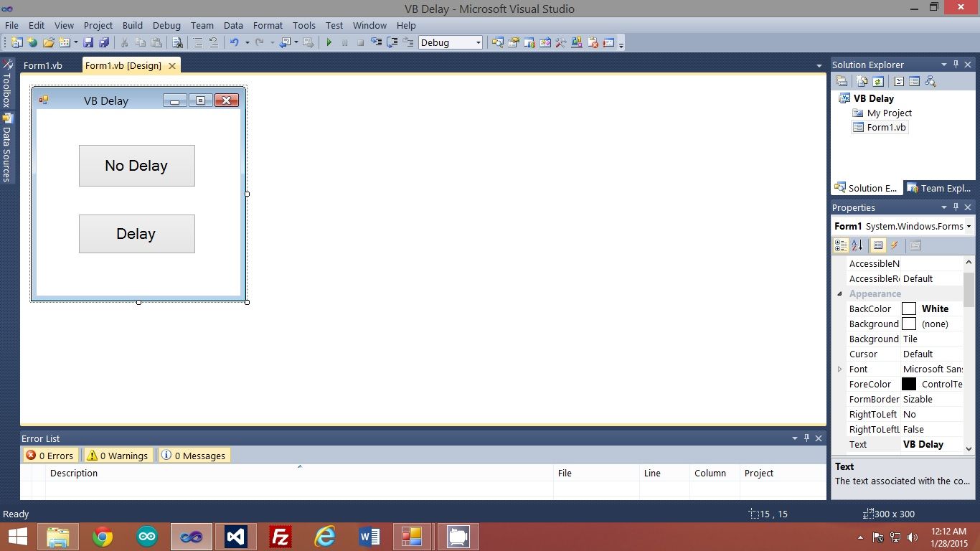Click the Categorized view icon in Properties panel
Image resolution: width=980 pixels, height=551 pixels.
click(x=841, y=245)
